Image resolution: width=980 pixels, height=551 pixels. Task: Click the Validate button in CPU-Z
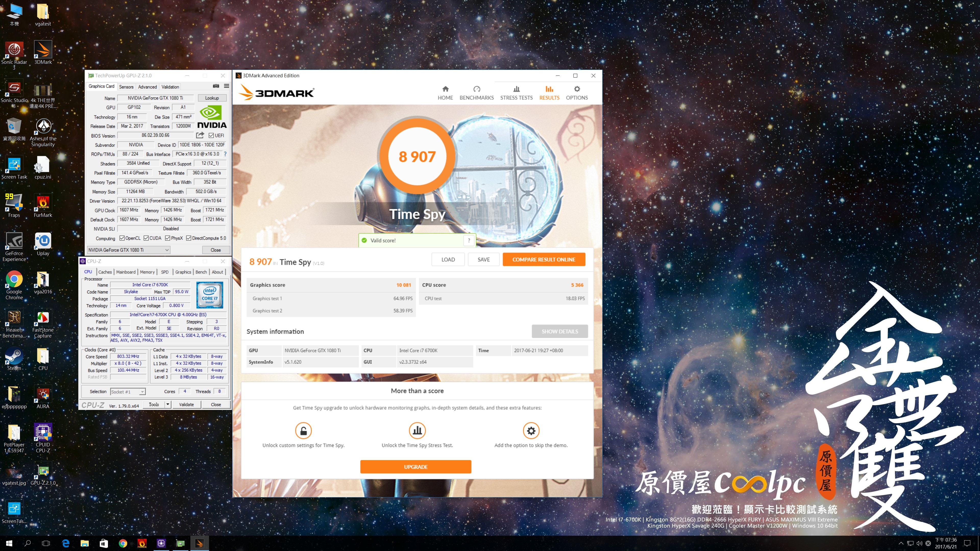coord(186,404)
